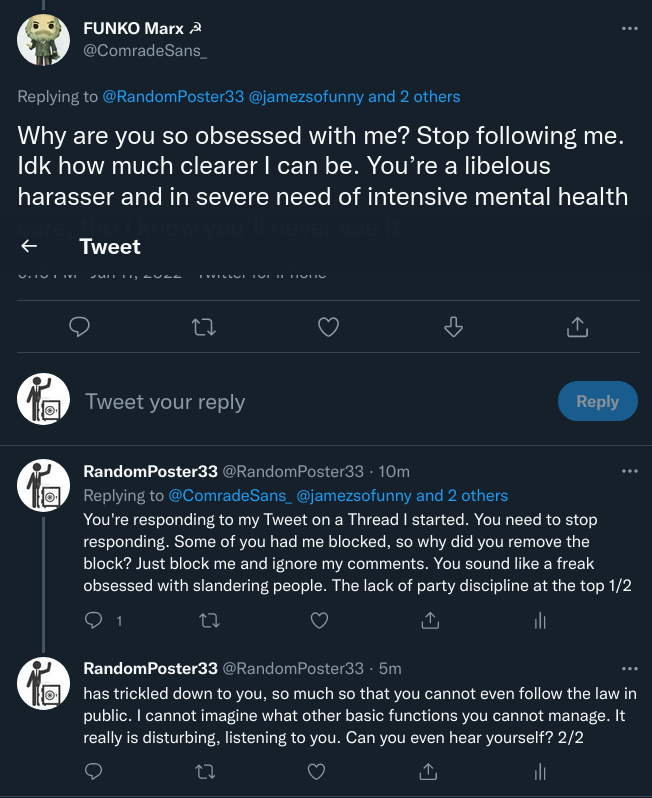View analytics for the 1/2 reply
652x798 pixels.
pos(540,621)
